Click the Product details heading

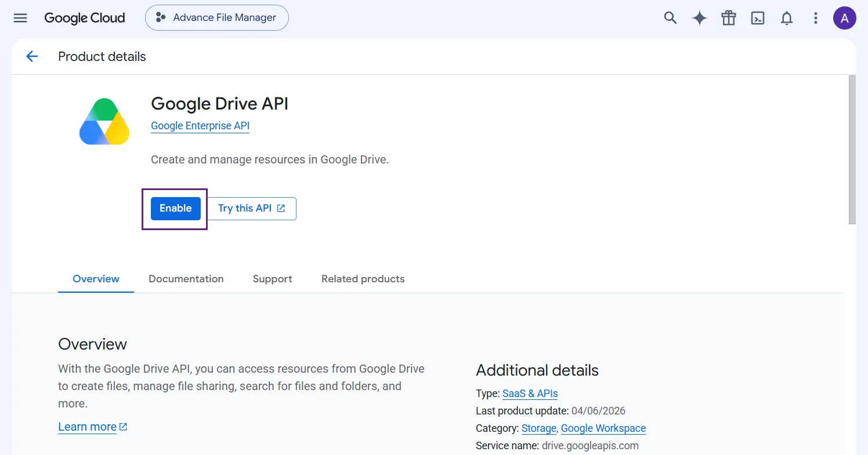click(x=102, y=56)
